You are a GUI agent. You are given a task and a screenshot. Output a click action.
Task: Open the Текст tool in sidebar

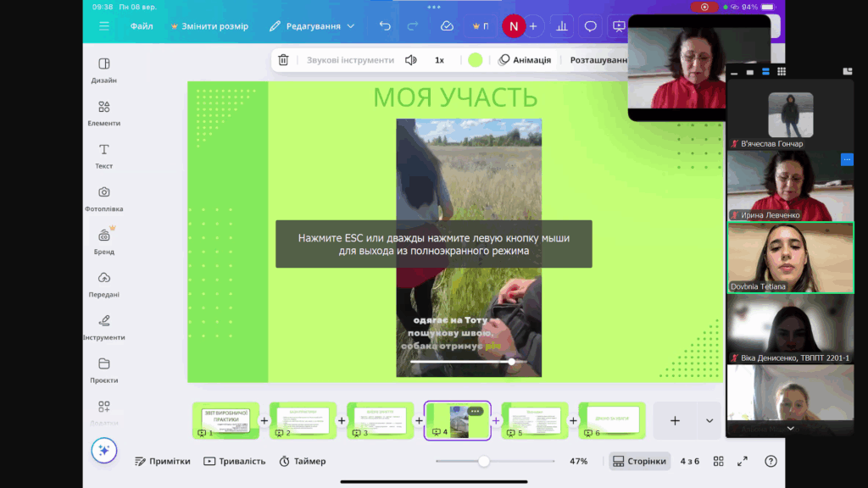pyautogui.click(x=103, y=156)
